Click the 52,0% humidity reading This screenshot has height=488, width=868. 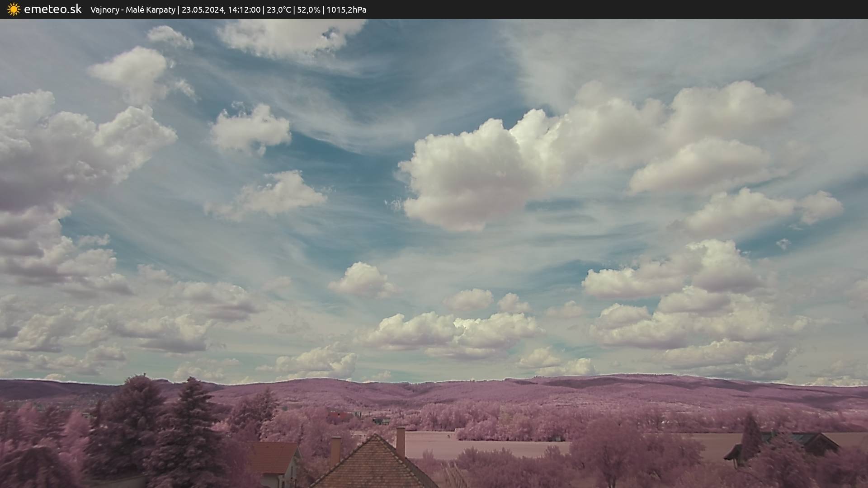pyautogui.click(x=308, y=10)
